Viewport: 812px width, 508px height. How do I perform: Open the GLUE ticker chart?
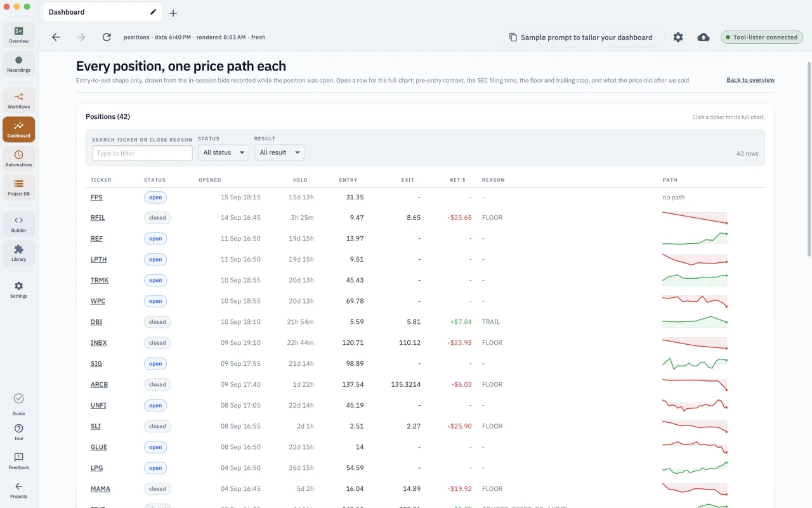(x=99, y=448)
